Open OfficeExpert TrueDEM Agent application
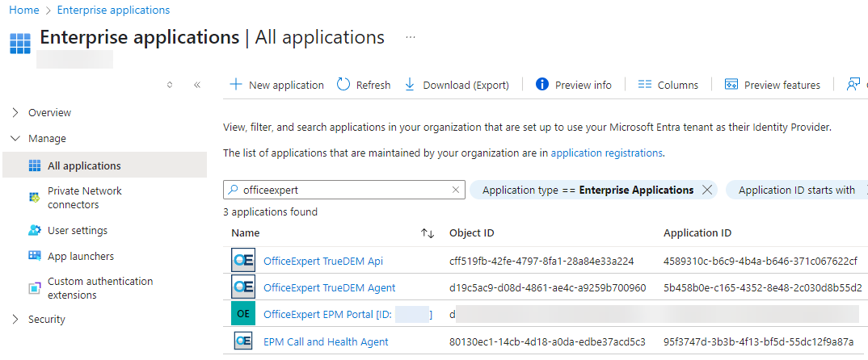This screenshot has height=360, width=868. coord(329,287)
